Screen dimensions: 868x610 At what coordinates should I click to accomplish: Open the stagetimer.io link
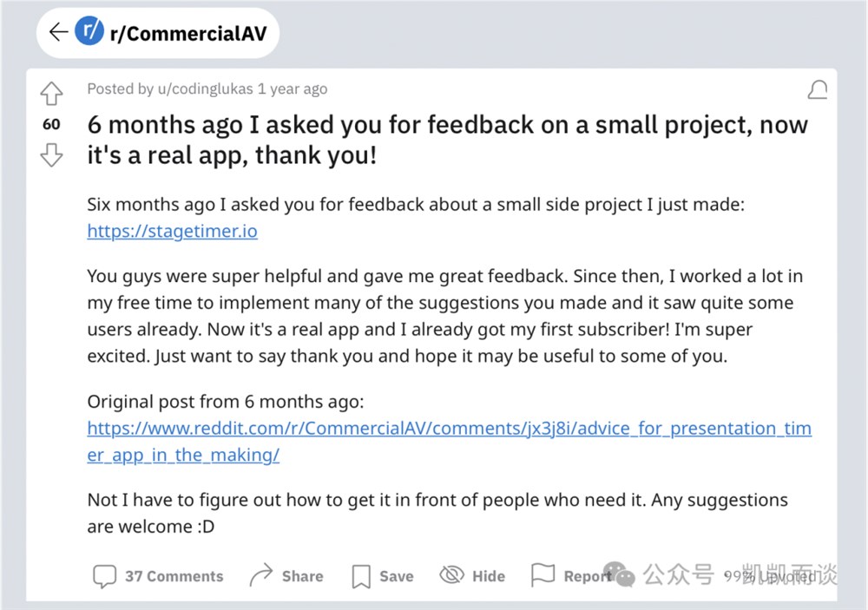click(x=172, y=232)
